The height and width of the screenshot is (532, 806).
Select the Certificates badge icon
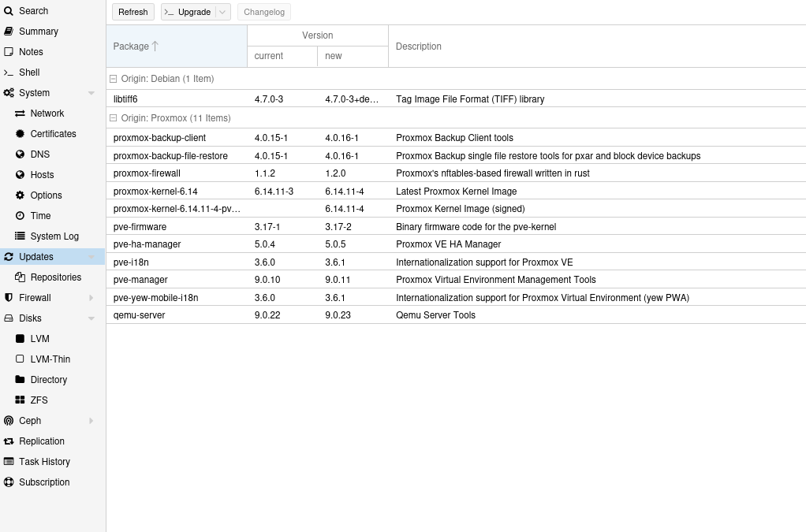pos(21,134)
